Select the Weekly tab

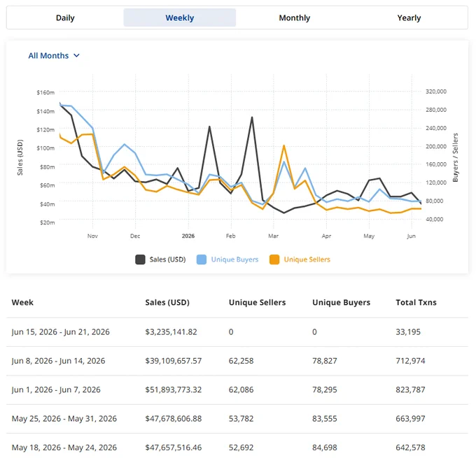click(x=180, y=18)
